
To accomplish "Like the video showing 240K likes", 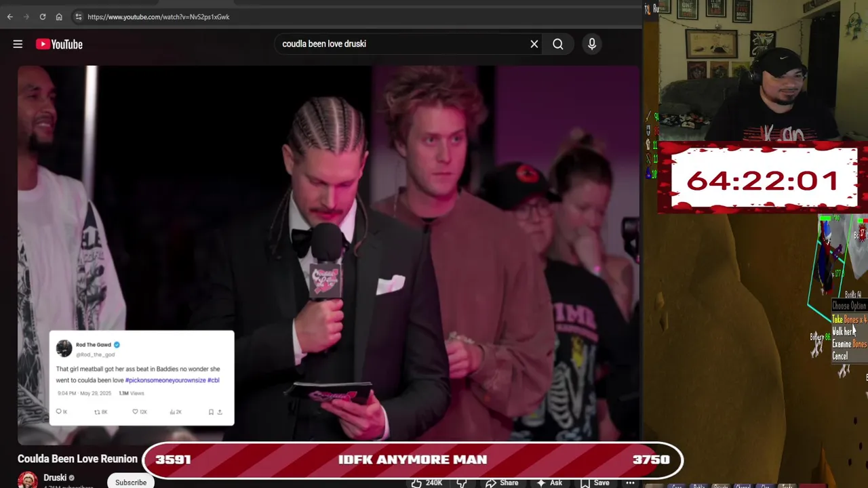I will click(427, 483).
